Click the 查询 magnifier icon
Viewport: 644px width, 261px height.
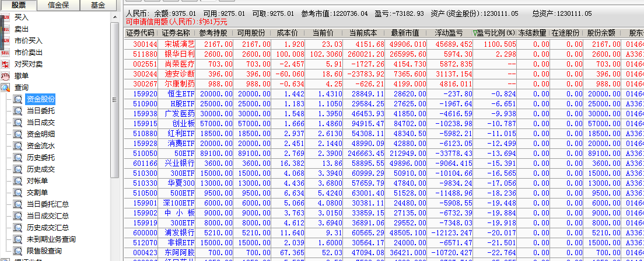pyautogui.click(x=5, y=88)
